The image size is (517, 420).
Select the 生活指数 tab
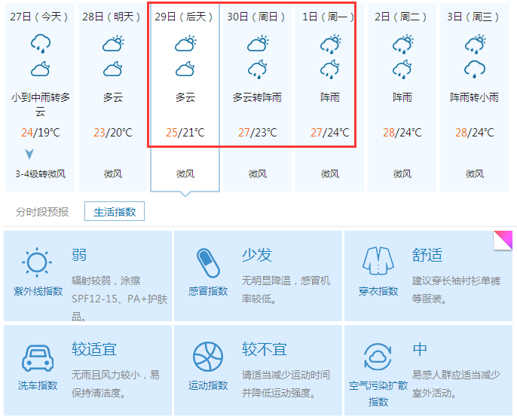[x=115, y=212]
